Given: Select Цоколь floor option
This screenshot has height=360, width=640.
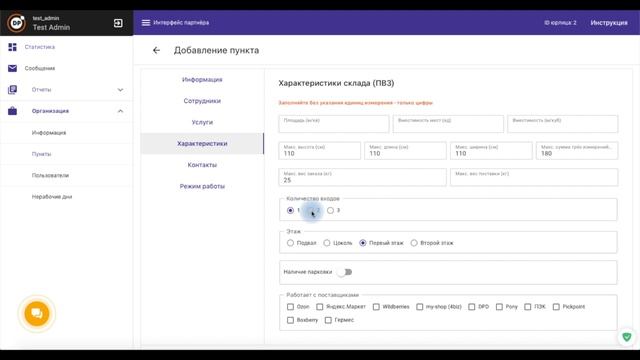Looking at the screenshot, I should coord(327,243).
